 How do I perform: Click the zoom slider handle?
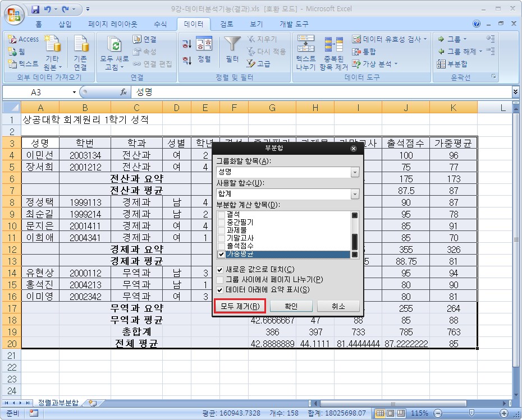[x=471, y=413]
